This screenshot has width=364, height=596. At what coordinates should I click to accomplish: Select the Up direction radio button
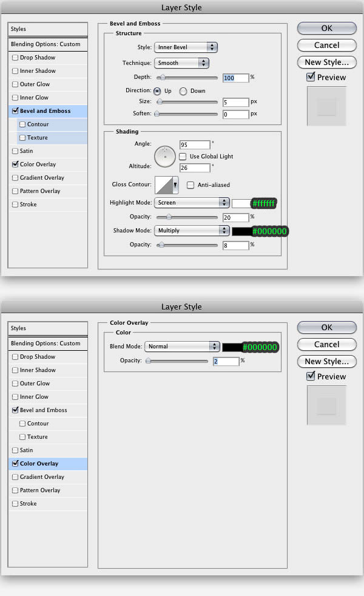157,91
